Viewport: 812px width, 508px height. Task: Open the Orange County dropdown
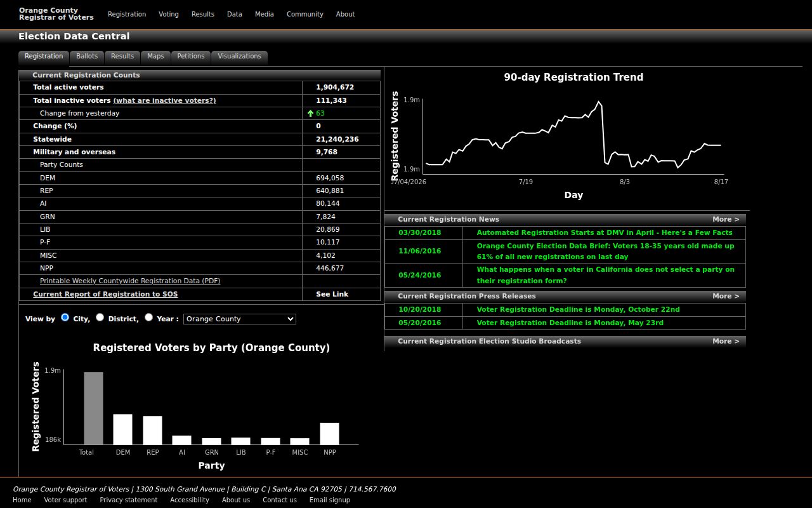click(240, 319)
